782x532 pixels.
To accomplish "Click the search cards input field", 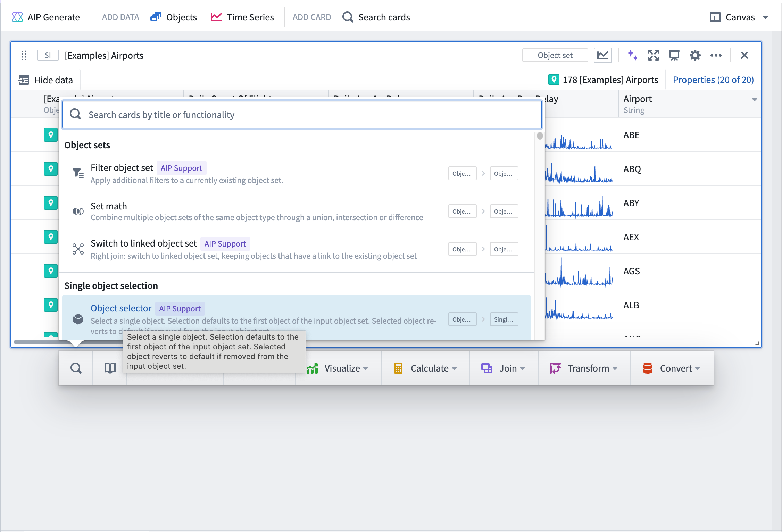I will click(x=303, y=114).
